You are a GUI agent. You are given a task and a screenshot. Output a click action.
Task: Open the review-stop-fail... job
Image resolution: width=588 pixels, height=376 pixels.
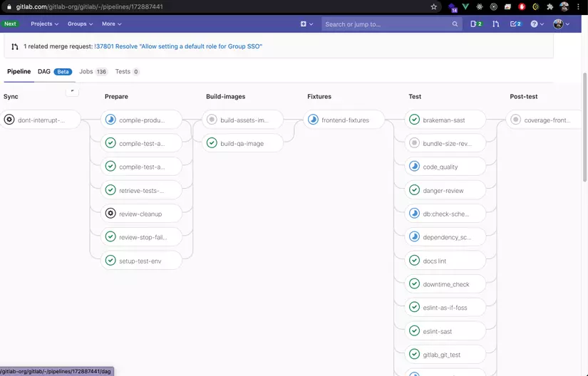click(141, 236)
